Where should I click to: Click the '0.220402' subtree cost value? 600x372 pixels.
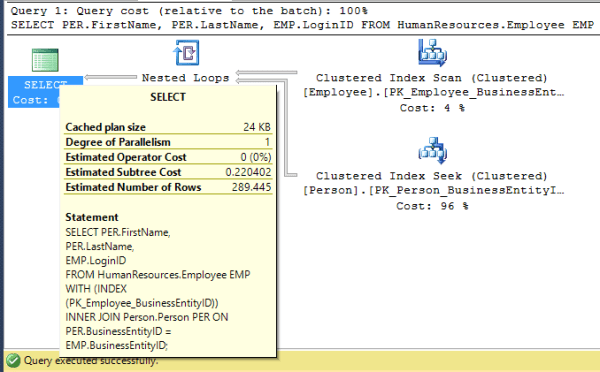tap(248, 172)
